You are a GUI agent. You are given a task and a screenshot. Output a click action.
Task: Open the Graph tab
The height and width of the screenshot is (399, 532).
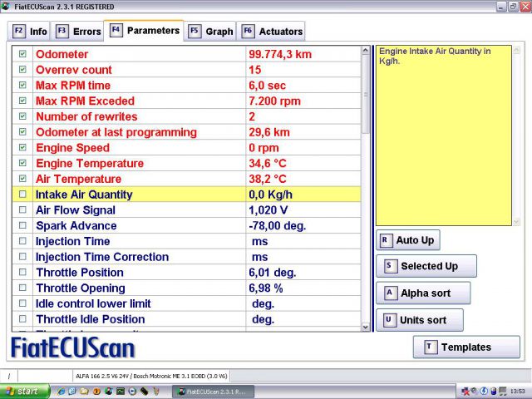pos(210,32)
